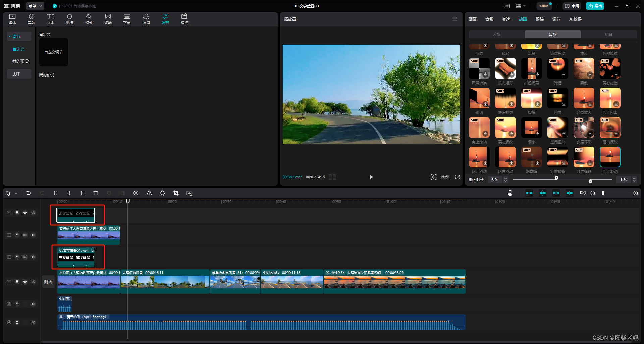This screenshot has height=344, width=644.
Task: Open the 转场 transitions panel
Action: point(108,19)
